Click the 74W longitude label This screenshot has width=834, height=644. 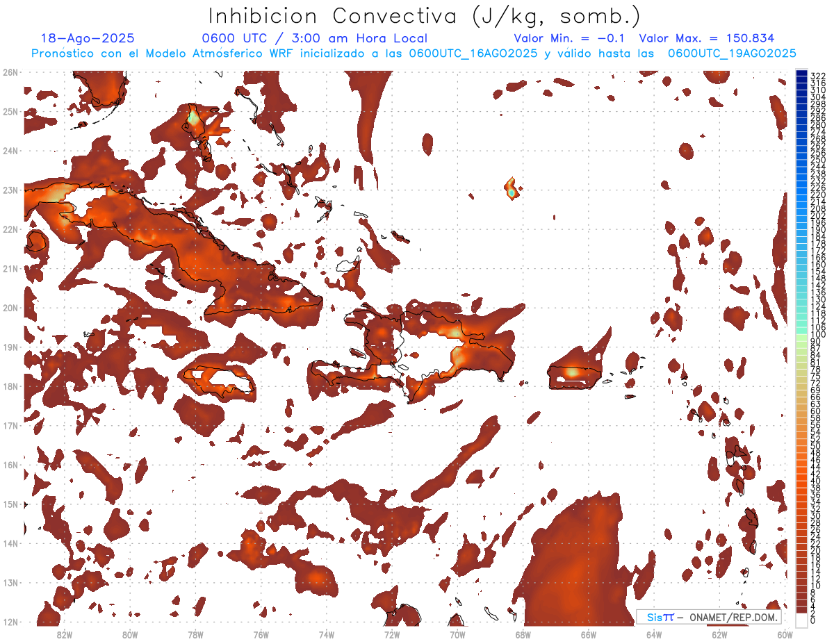click(x=326, y=634)
